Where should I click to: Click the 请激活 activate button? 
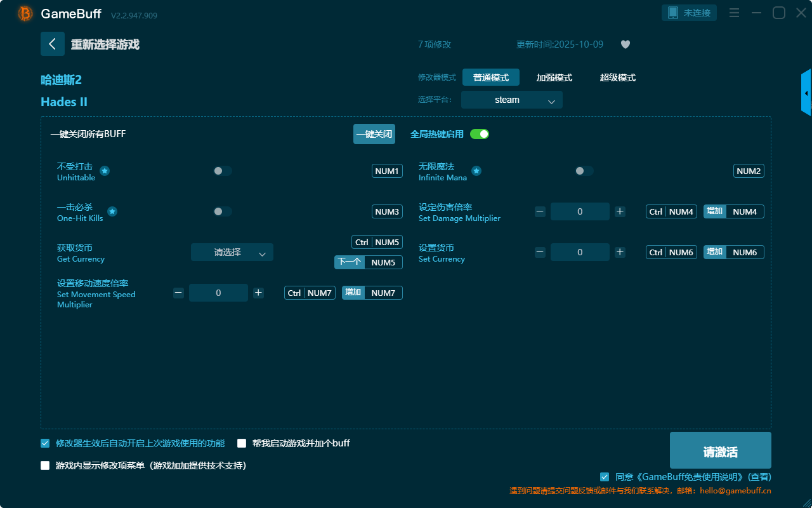pos(720,451)
